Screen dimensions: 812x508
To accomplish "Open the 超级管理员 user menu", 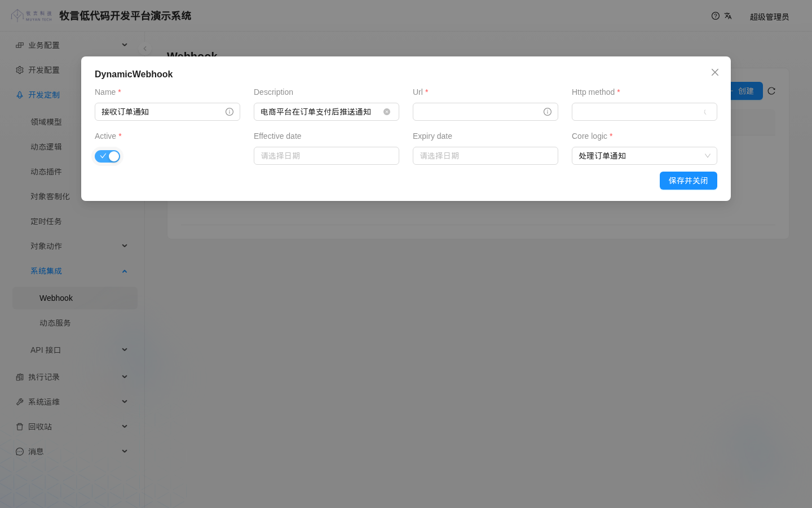I will [769, 17].
